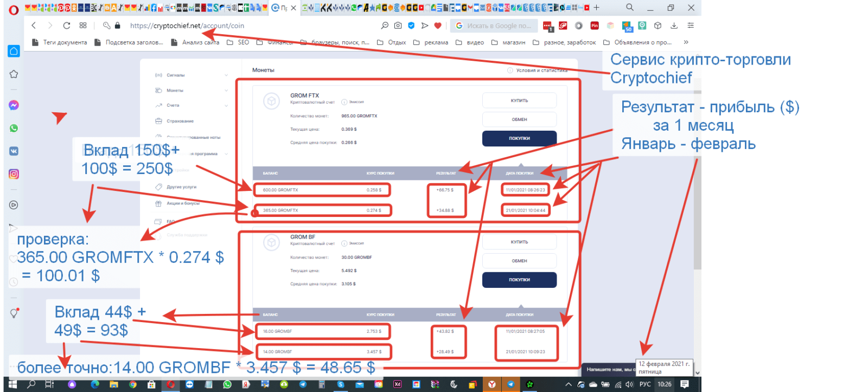868x392 pixels.
Task: Open Условия и статистика link
Action: pyautogui.click(x=537, y=70)
